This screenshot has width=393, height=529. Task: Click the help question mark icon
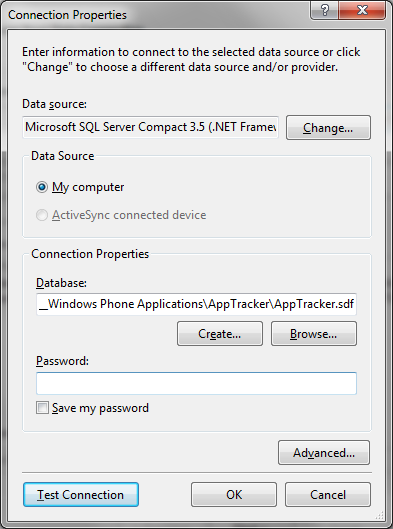[x=325, y=10]
